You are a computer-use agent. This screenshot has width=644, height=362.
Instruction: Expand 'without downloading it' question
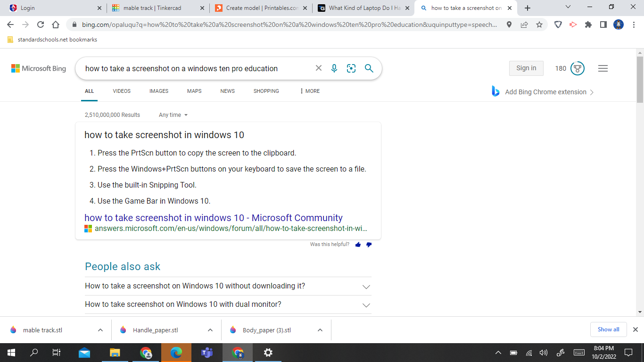click(228, 286)
